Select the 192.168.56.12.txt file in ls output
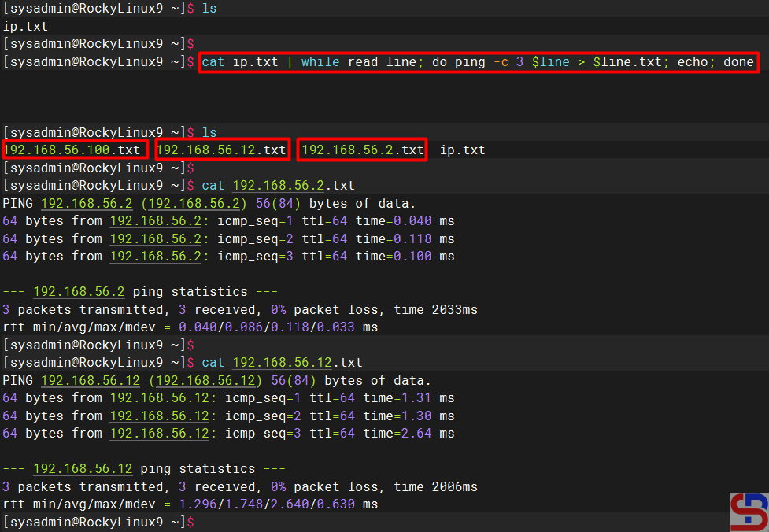769x532 pixels. tap(222, 150)
